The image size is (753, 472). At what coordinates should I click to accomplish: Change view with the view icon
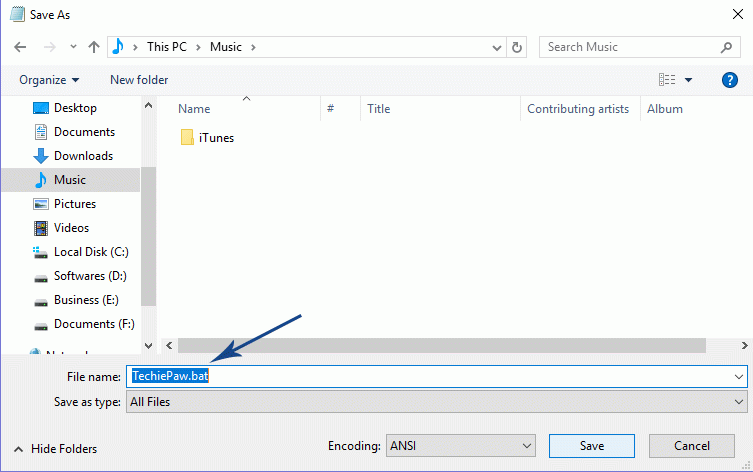click(x=667, y=80)
